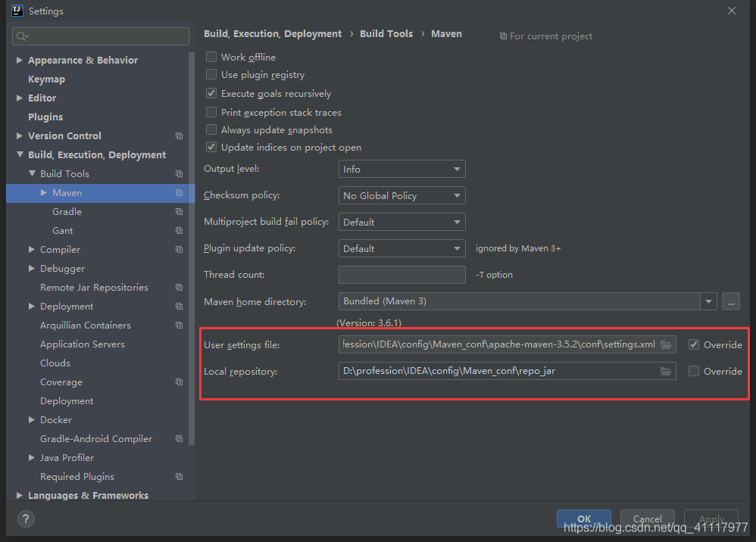Focus the settings search field
Image resolution: width=756 pixels, height=542 pixels.
(100, 36)
